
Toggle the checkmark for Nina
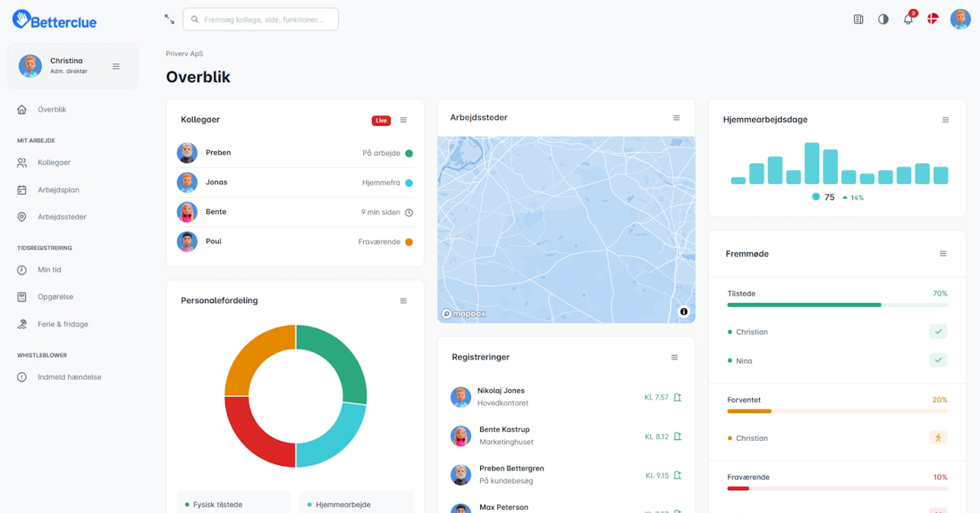[x=937, y=360]
